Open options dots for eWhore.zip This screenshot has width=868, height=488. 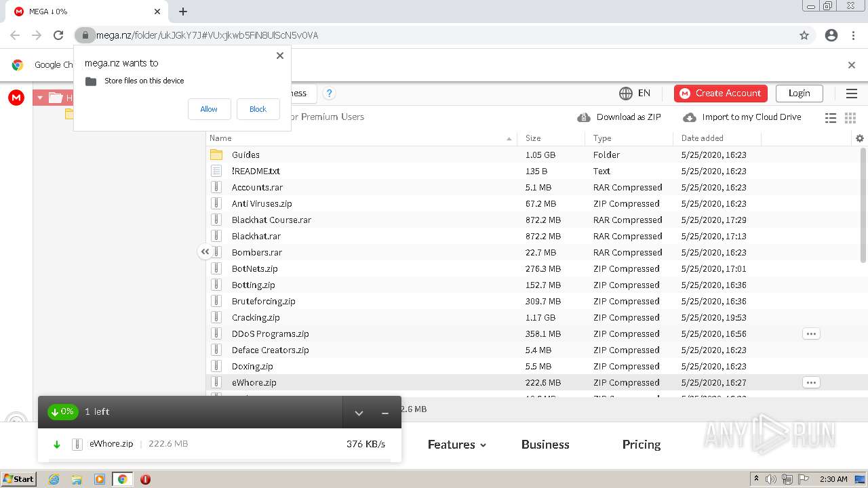[x=811, y=382]
